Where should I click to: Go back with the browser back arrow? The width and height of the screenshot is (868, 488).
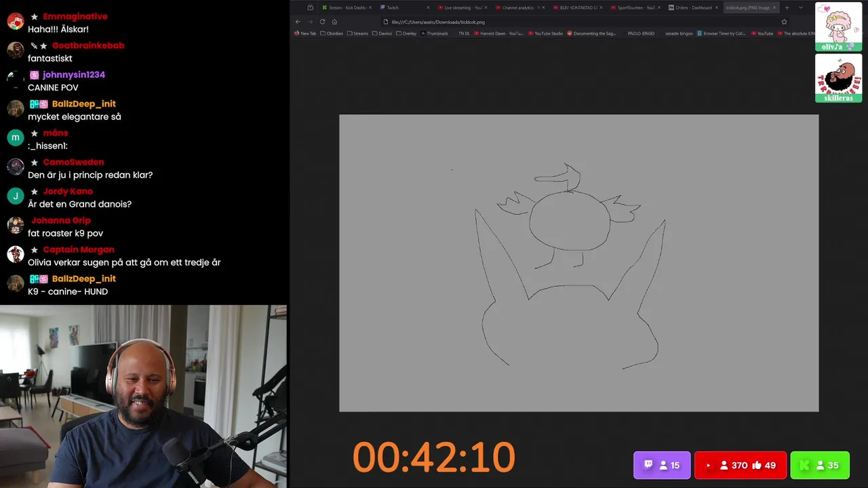click(x=298, y=22)
